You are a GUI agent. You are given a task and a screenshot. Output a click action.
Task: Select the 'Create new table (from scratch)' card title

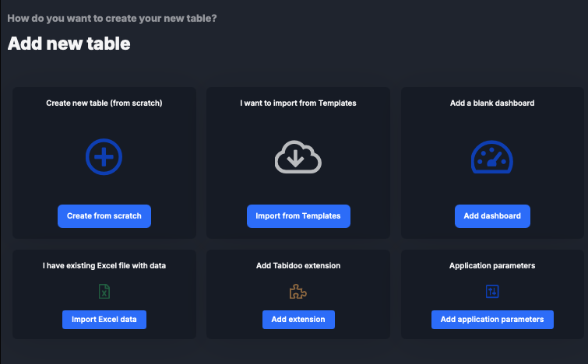point(104,103)
